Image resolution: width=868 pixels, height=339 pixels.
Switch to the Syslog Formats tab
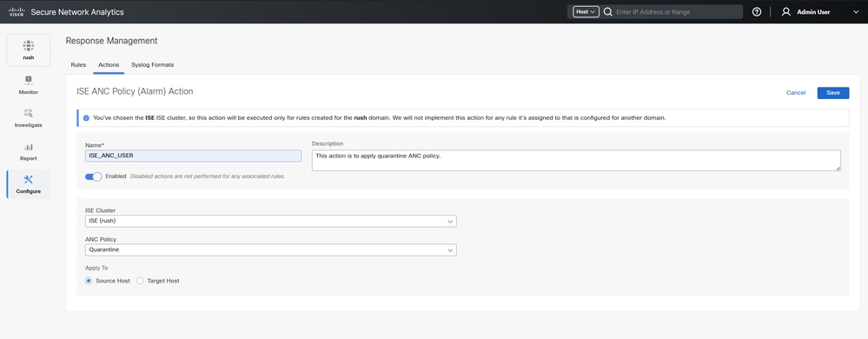(152, 65)
